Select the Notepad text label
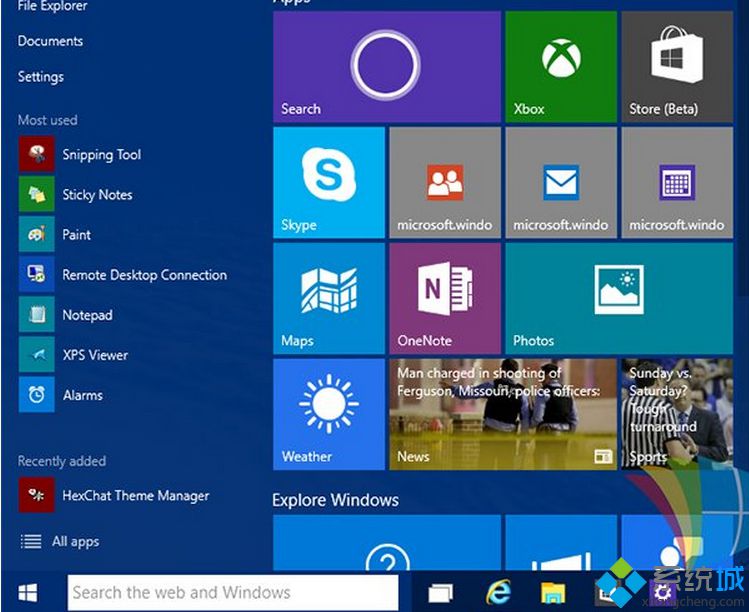749x612 pixels. 87,315
